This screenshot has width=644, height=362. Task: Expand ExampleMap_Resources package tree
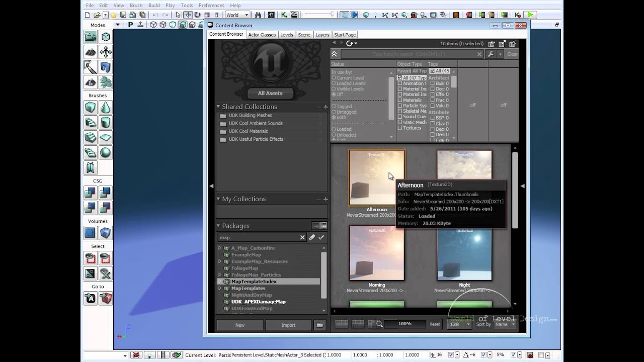tap(220, 261)
